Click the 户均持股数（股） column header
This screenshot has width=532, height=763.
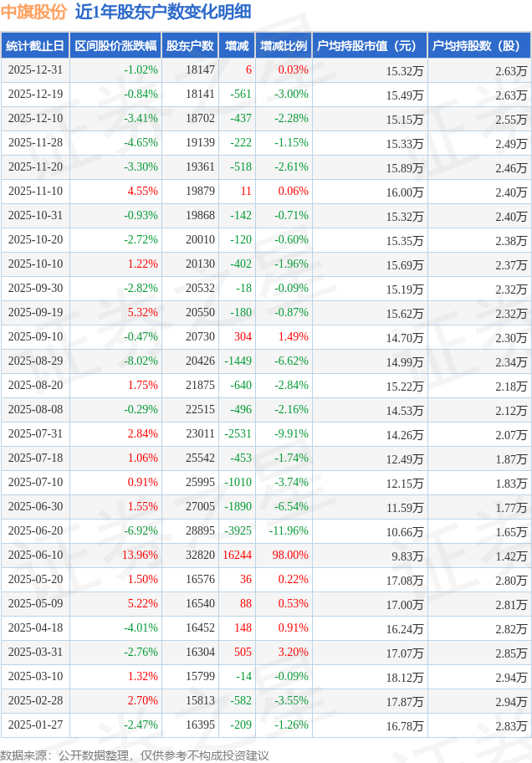pyautogui.click(x=478, y=46)
